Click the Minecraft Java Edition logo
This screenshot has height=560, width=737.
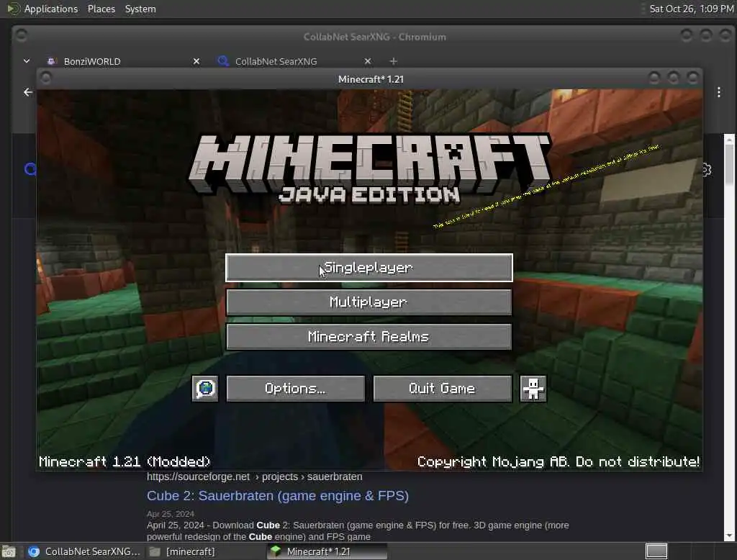[x=370, y=169]
